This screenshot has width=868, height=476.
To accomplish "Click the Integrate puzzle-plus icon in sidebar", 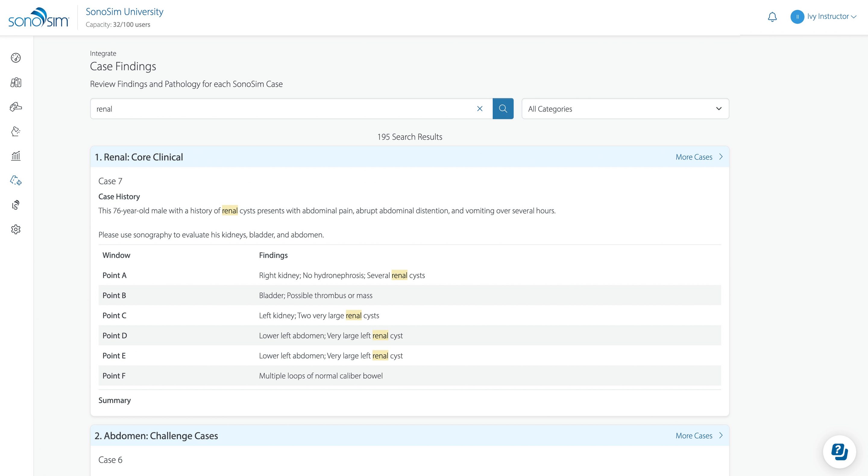I will coord(16,180).
